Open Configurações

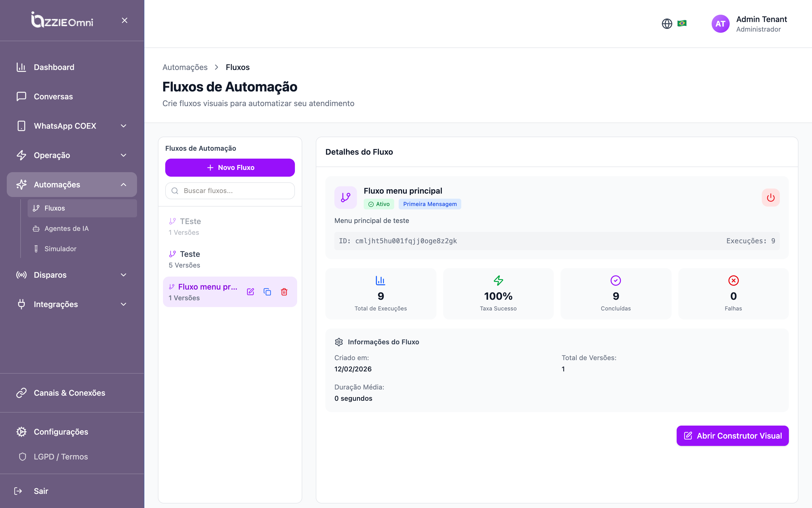[72, 432]
